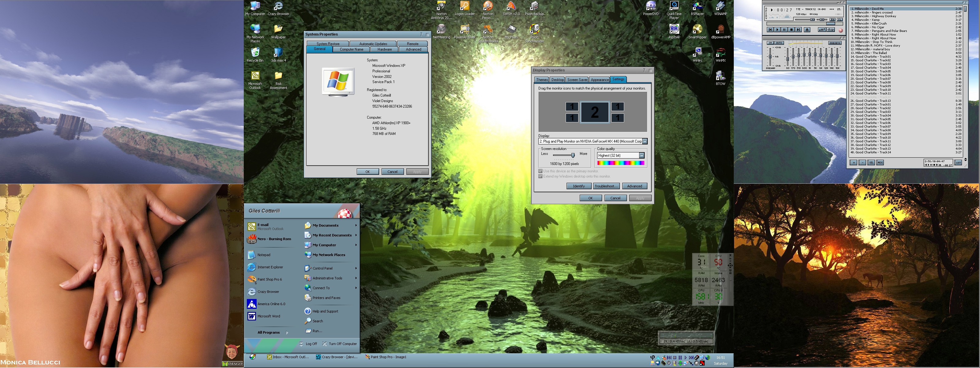
Task: Expand Control Panel submenu in Start menu
Action: 356,268
